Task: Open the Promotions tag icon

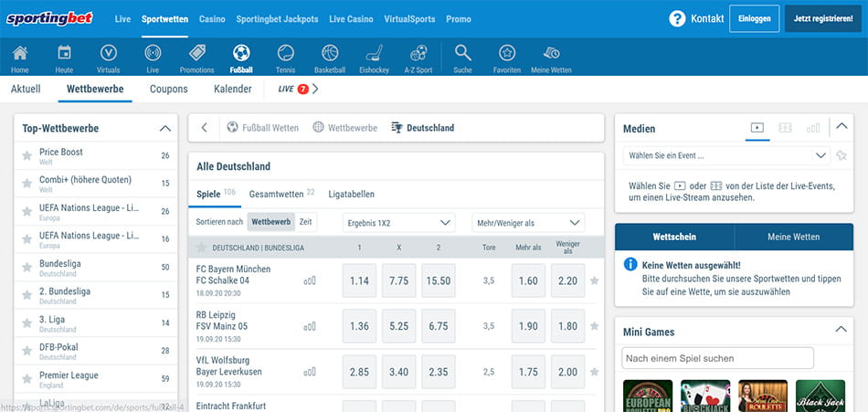Action: 197,53
